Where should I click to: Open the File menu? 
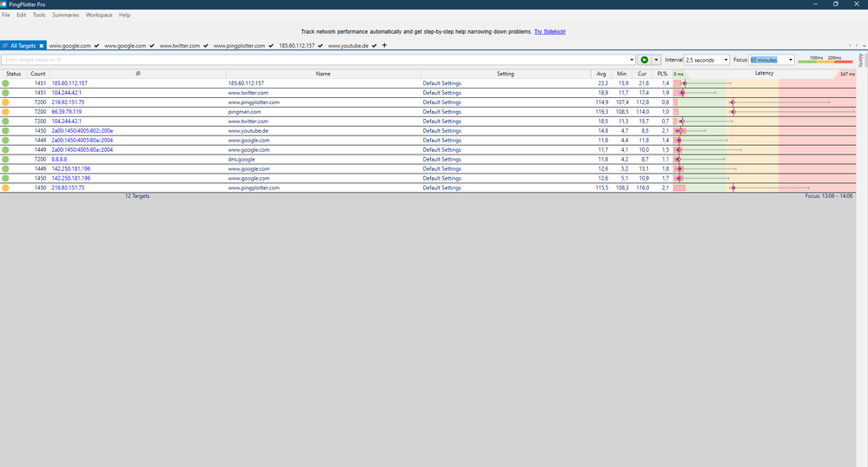5,15
